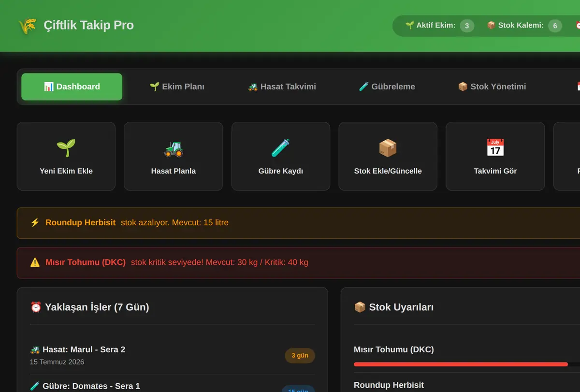The height and width of the screenshot is (392, 580).
Task: Click the seedling icon next to Aktif Ekim
Action: click(409, 25)
